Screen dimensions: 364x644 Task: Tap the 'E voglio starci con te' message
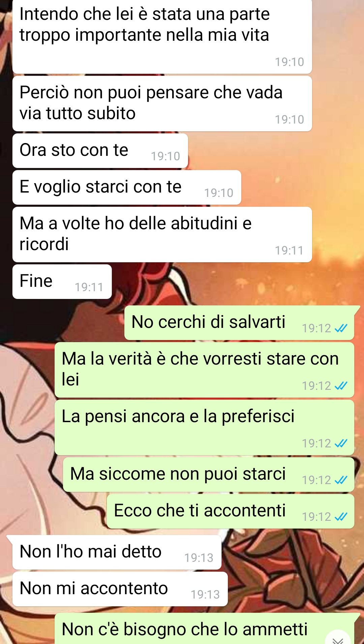pyautogui.click(x=127, y=188)
